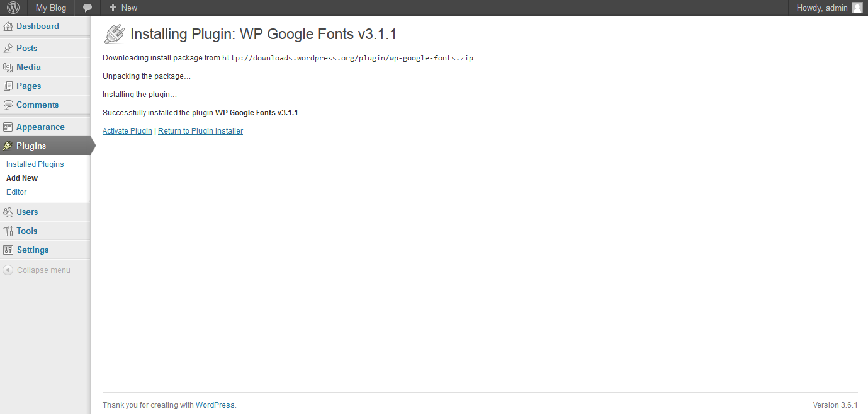
Task: Click the Dashboard house icon
Action: tap(8, 26)
